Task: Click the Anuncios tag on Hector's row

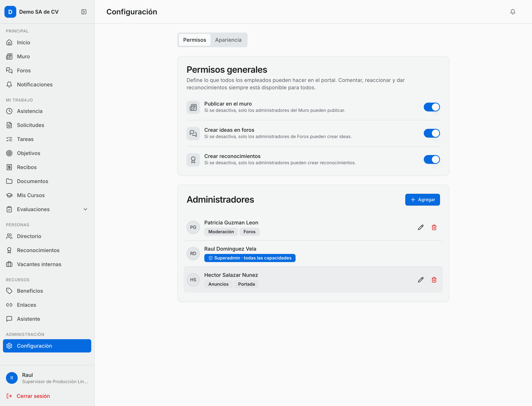Action: coord(218,284)
